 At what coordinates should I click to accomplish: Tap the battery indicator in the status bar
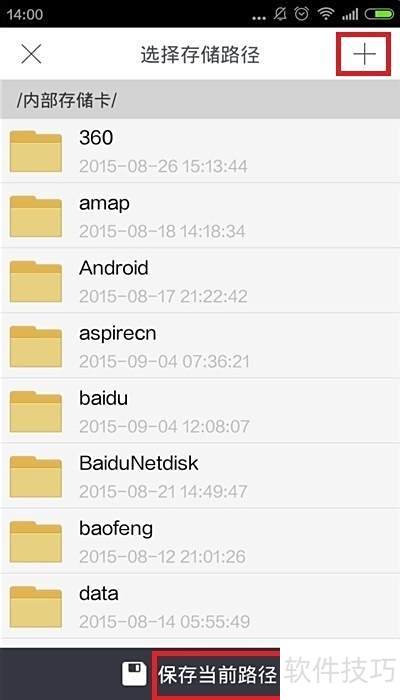point(379,14)
